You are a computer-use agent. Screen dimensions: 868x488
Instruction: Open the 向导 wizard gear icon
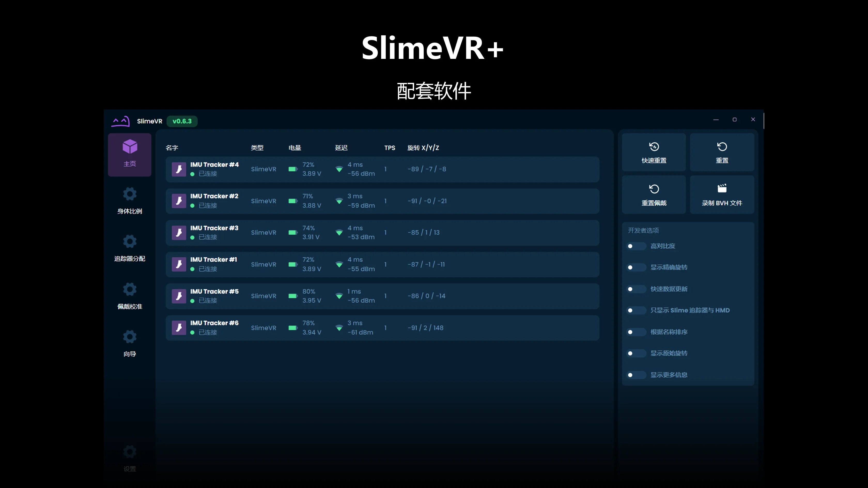pos(130,336)
